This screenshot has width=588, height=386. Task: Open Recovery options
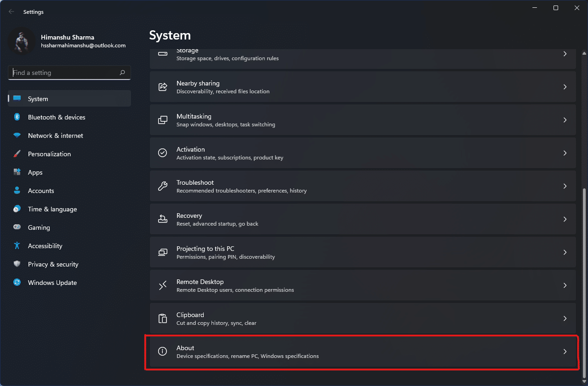(363, 219)
